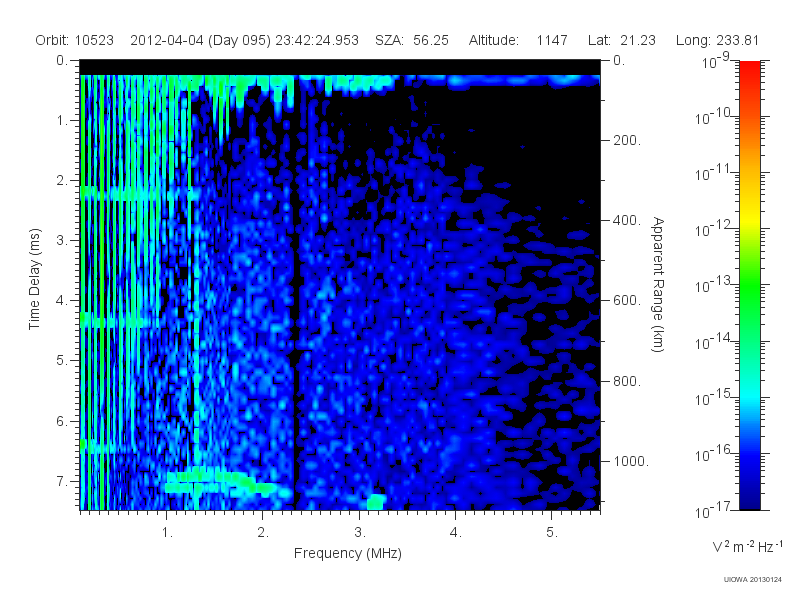Click the green echo spot near 3.2 MHz
The height and width of the screenshot is (600, 800).
(375, 502)
